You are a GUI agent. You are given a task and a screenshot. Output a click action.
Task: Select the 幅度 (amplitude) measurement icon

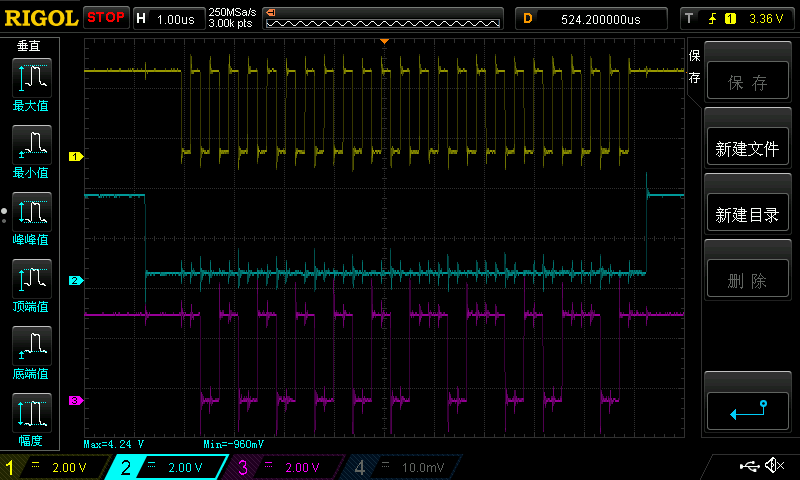tap(31, 413)
